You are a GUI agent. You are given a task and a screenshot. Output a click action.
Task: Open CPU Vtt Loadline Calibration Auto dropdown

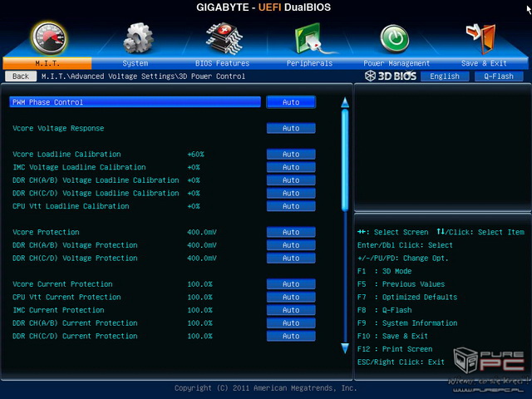tap(291, 206)
